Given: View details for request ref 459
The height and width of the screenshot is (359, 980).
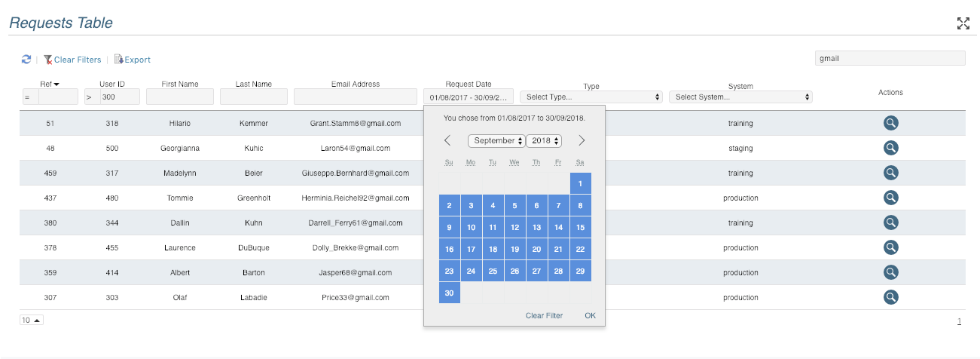Looking at the screenshot, I should point(890,173).
